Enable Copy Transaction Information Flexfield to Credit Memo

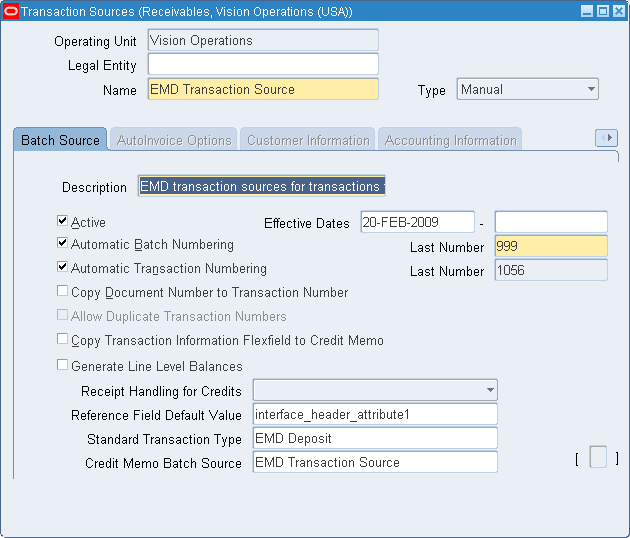(62, 339)
